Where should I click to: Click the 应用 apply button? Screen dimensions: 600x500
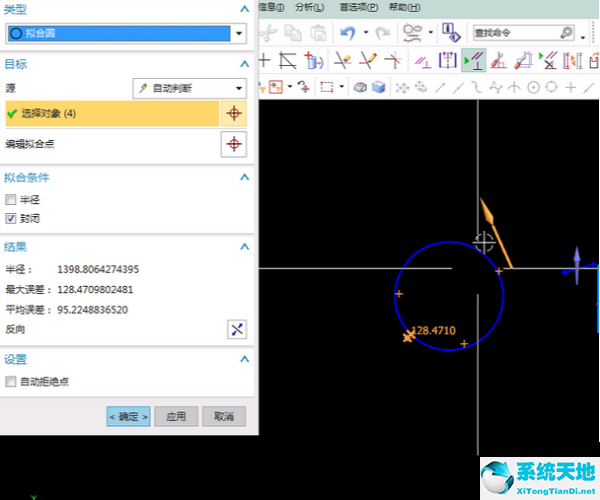pos(176,416)
